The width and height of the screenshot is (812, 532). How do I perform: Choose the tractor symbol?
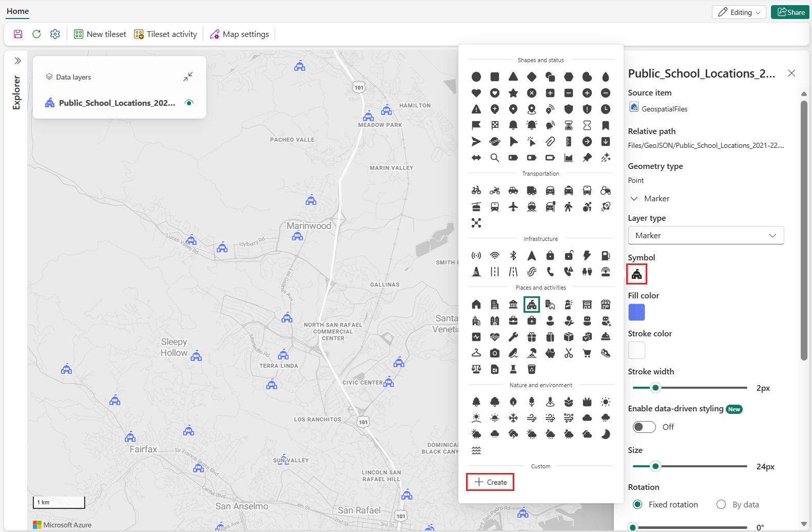[606, 191]
